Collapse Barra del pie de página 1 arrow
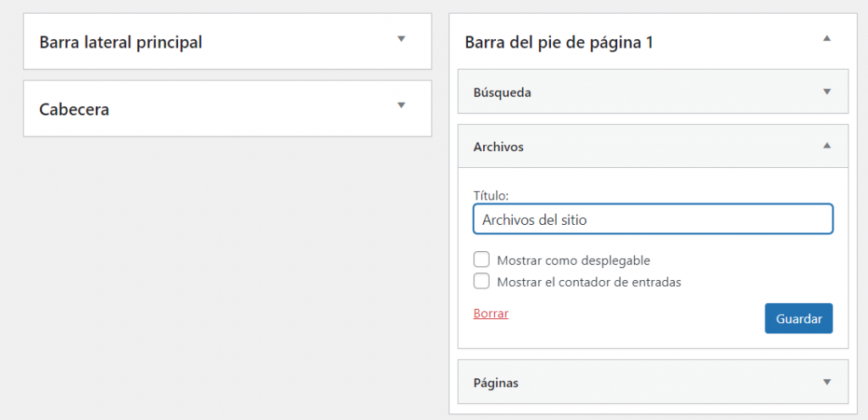 click(827, 39)
